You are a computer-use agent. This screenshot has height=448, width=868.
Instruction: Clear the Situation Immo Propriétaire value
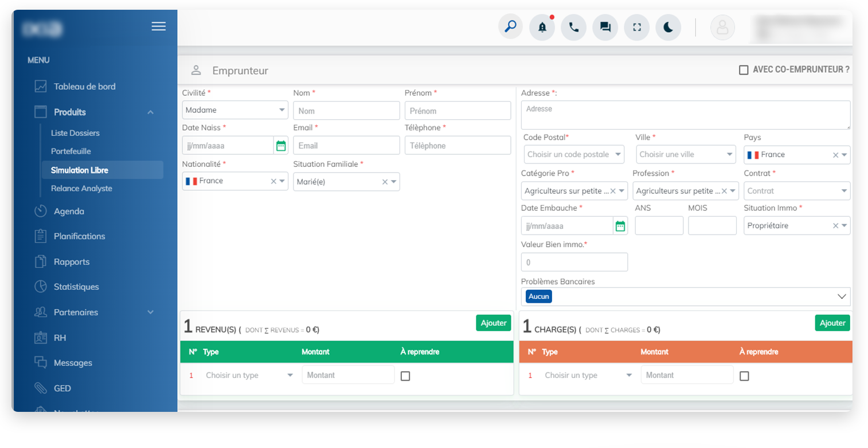[835, 226]
